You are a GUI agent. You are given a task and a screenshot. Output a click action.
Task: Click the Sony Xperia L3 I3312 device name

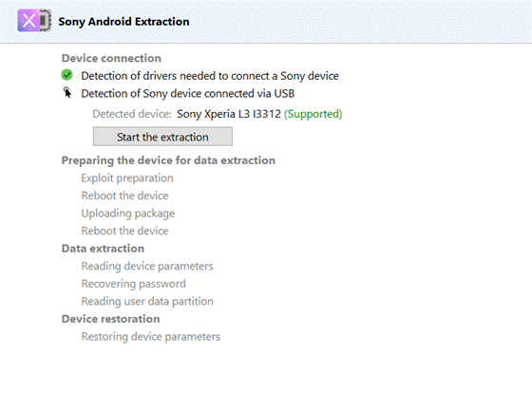pos(229,114)
